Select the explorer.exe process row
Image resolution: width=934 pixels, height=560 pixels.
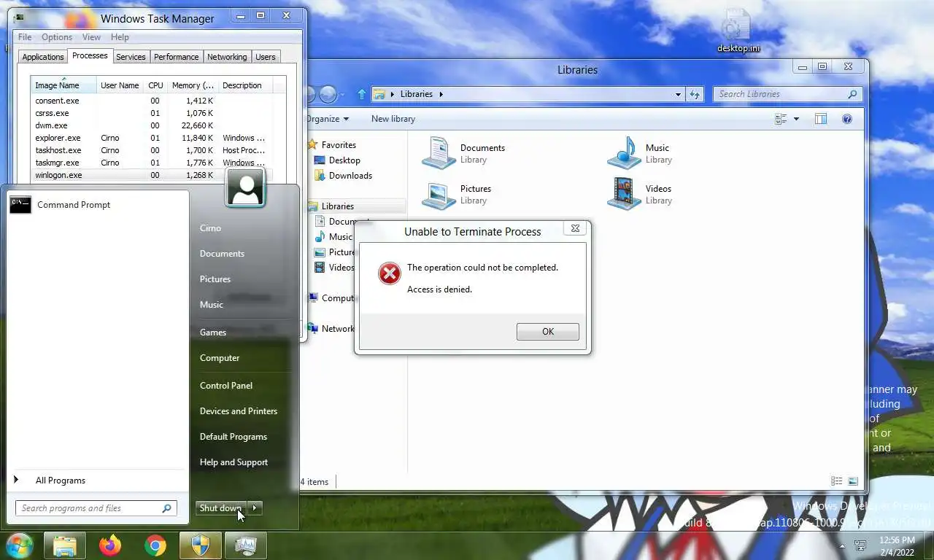(150, 138)
